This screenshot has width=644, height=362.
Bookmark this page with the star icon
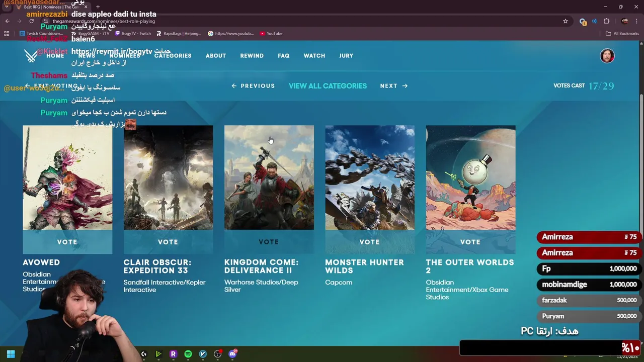click(566, 21)
